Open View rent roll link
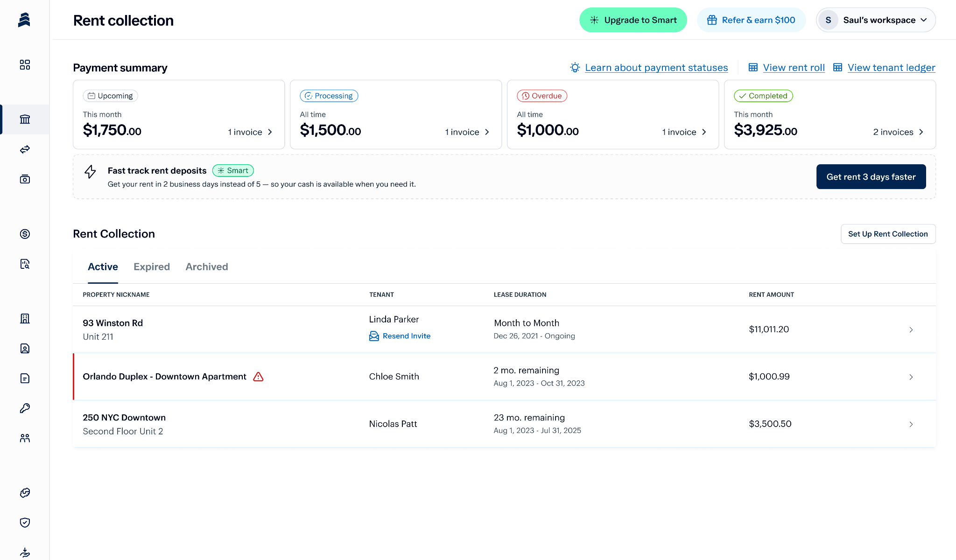Image resolution: width=956 pixels, height=560 pixels. tap(794, 68)
